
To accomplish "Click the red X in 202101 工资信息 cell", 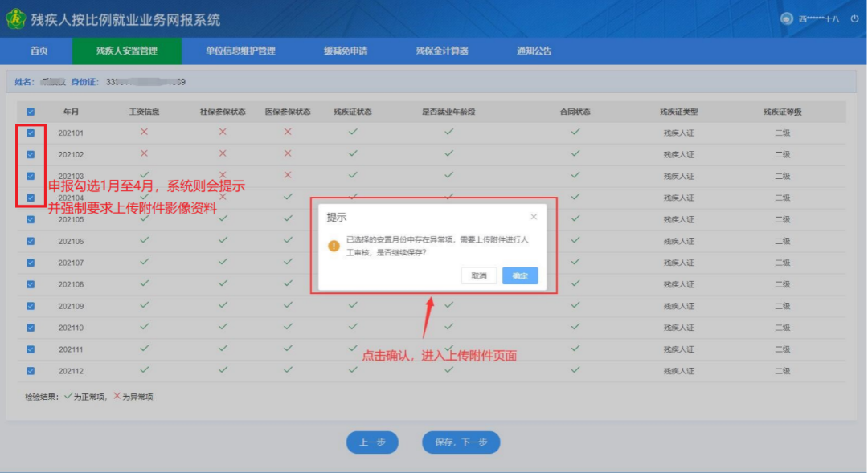I will click(x=144, y=132).
